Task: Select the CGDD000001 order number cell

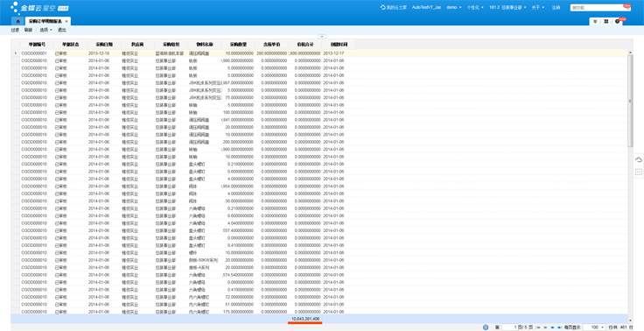Action: click(x=37, y=53)
